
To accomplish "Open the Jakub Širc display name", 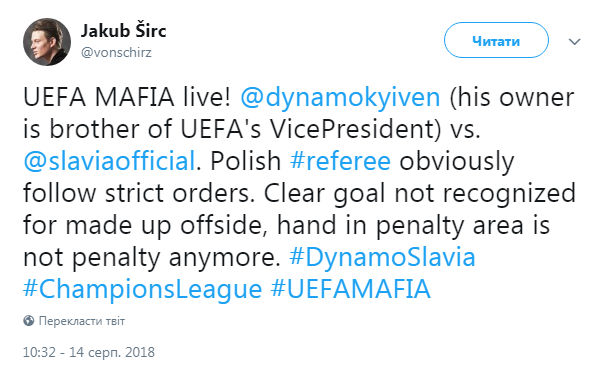I will [x=124, y=31].
